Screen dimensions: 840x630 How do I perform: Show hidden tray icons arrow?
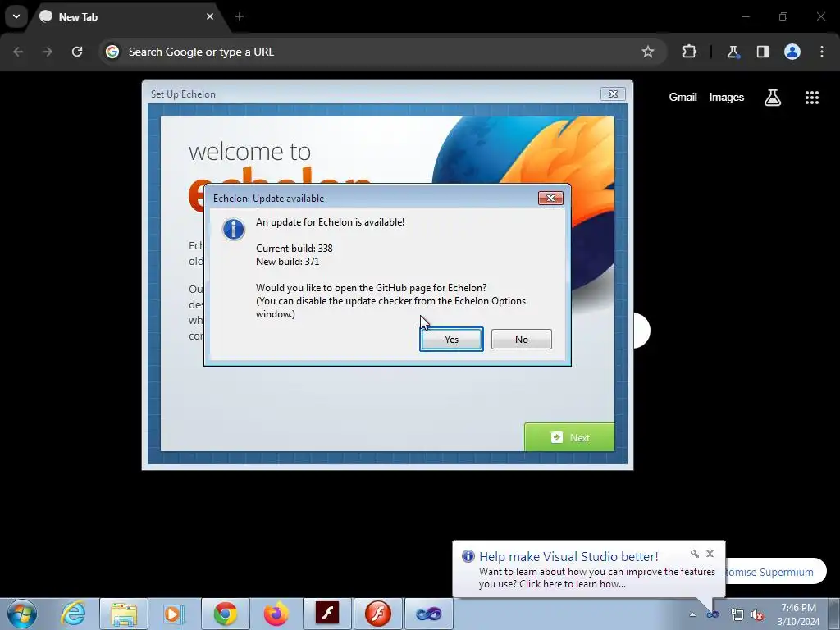692,614
